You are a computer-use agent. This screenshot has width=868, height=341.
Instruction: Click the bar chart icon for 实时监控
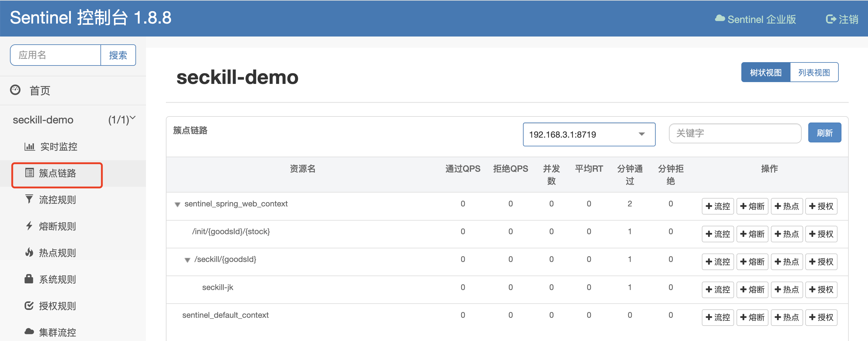(29, 146)
